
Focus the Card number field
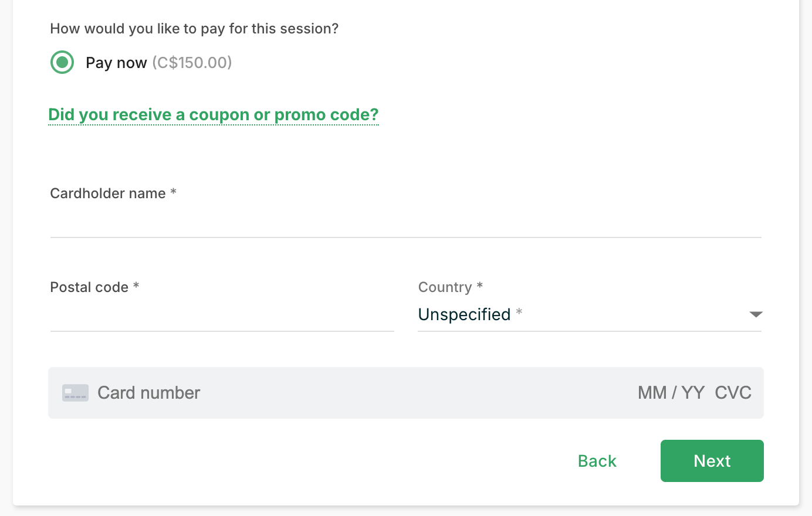pos(352,393)
